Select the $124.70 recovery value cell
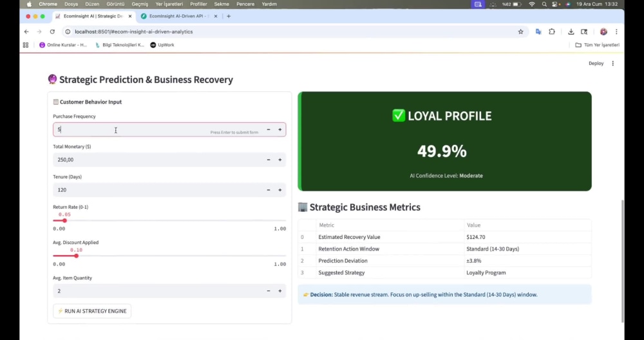This screenshot has width=644, height=340. pyautogui.click(x=527, y=237)
